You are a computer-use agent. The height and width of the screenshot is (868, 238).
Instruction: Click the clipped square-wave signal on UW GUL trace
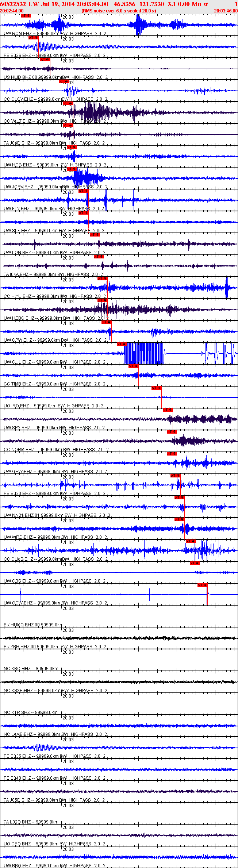click(x=144, y=353)
